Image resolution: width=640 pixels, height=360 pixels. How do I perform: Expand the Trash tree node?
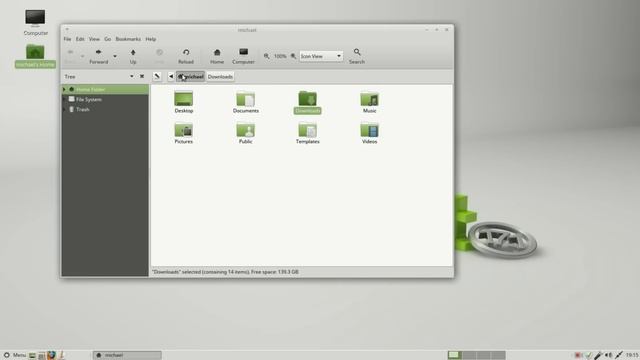tap(64, 109)
